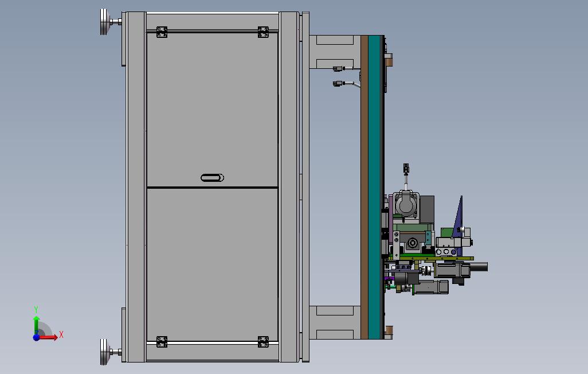Screen dimensions: 588x374
Task: Select the left vertical frame column
Action: click(x=136, y=187)
